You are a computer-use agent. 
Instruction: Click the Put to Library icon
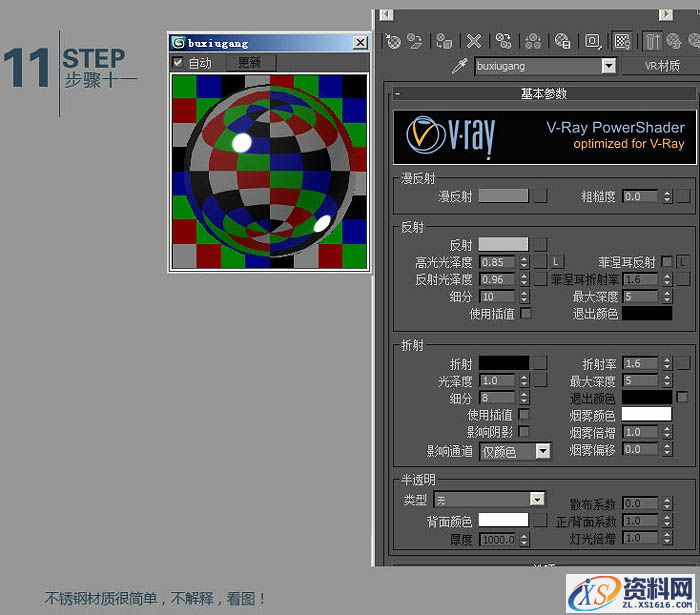(562, 42)
